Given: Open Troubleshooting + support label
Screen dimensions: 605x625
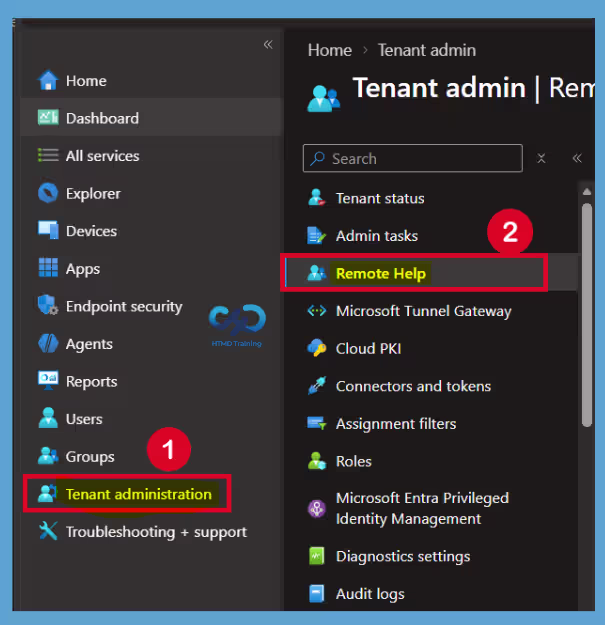Looking at the screenshot, I should (x=156, y=532).
